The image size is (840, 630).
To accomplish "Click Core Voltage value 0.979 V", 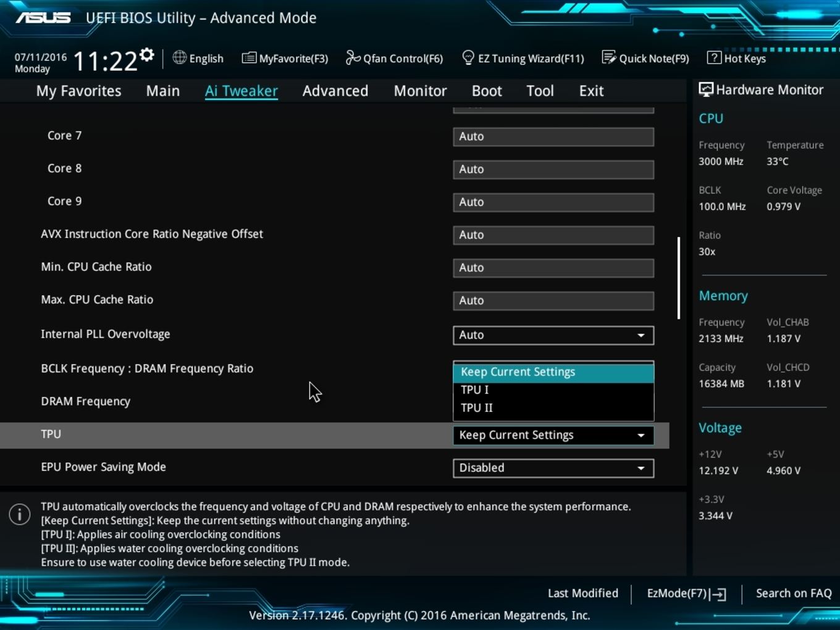I will pos(784,206).
